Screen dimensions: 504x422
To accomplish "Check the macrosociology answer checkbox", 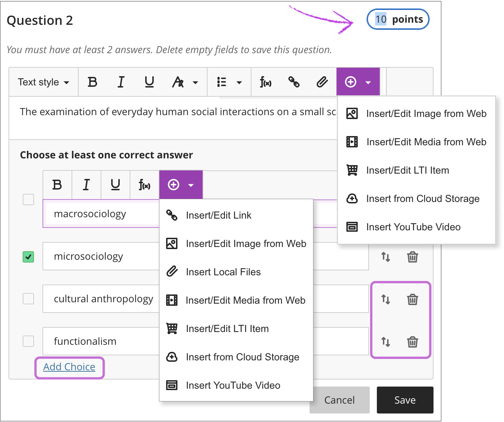I will pyautogui.click(x=28, y=199).
